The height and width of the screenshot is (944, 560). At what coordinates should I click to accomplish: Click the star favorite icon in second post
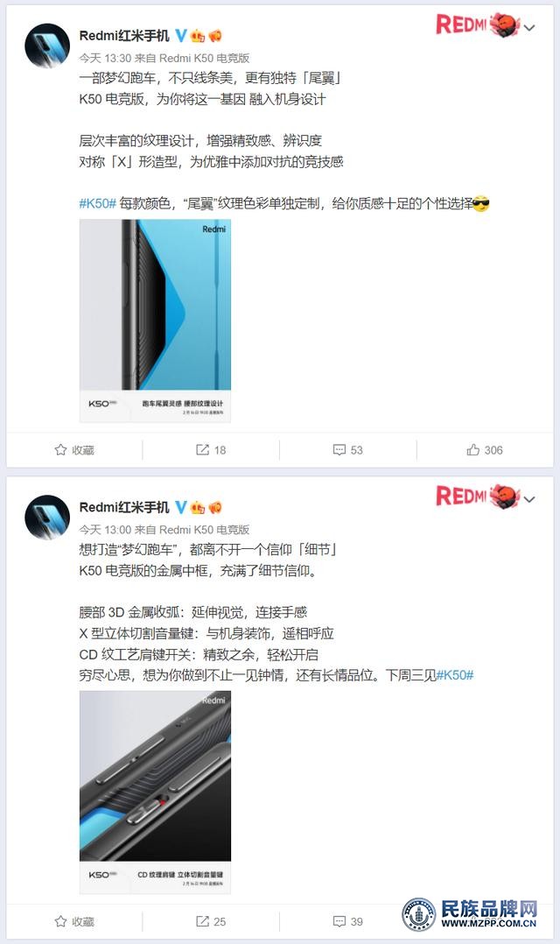(60, 921)
